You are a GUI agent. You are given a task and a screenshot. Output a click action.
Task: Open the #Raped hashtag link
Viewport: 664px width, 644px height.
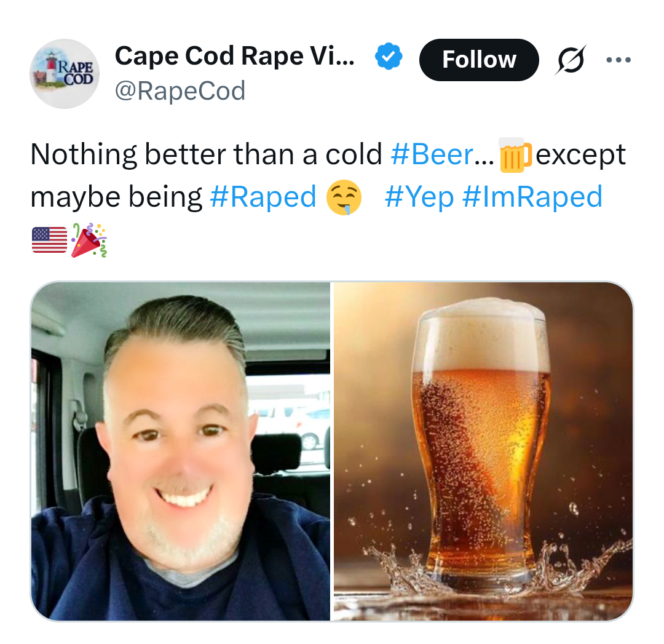pos(263,197)
